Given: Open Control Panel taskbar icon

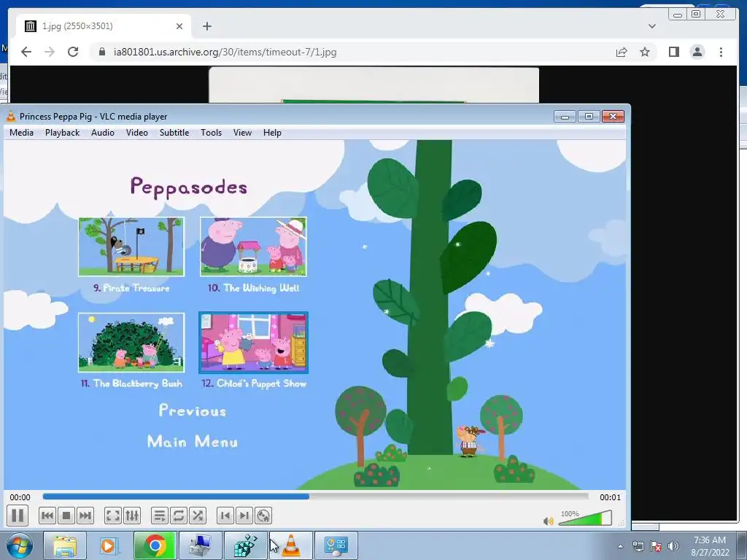Looking at the screenshot, I should tap(336, 545).
